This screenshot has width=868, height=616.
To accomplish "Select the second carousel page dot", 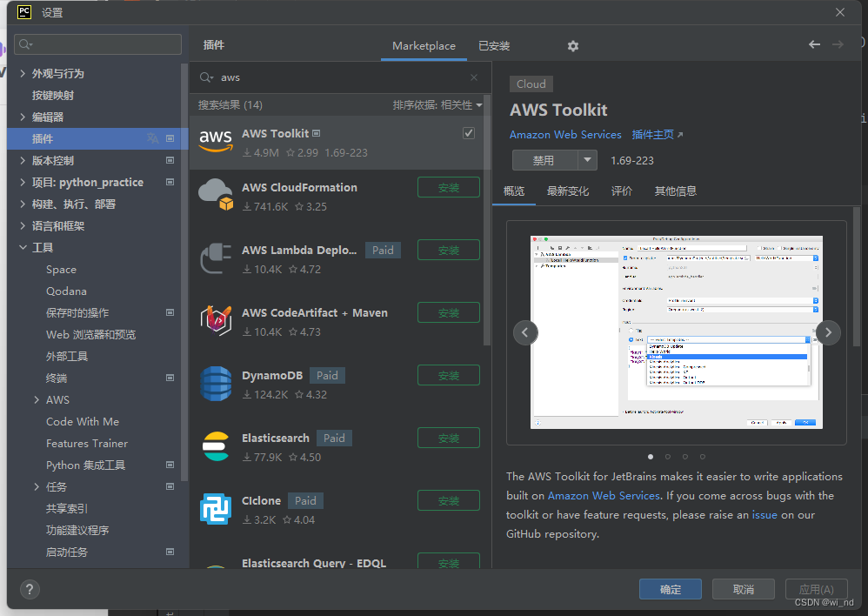I will (x=668, y=457).
